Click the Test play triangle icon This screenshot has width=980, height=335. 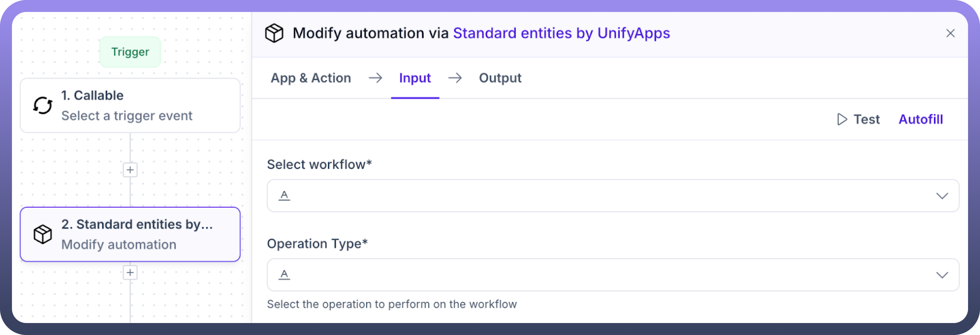pos(842,120)
